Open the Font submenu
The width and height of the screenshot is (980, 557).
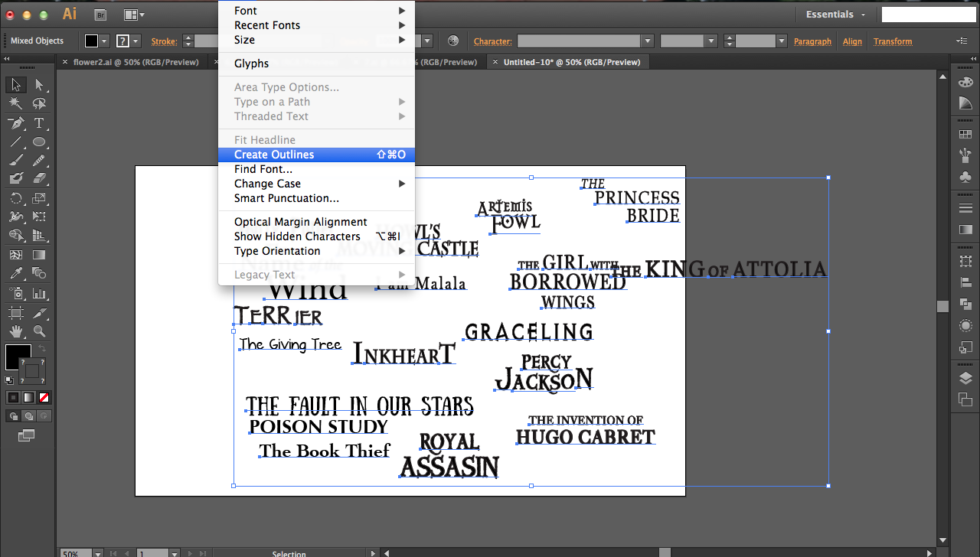316,11
